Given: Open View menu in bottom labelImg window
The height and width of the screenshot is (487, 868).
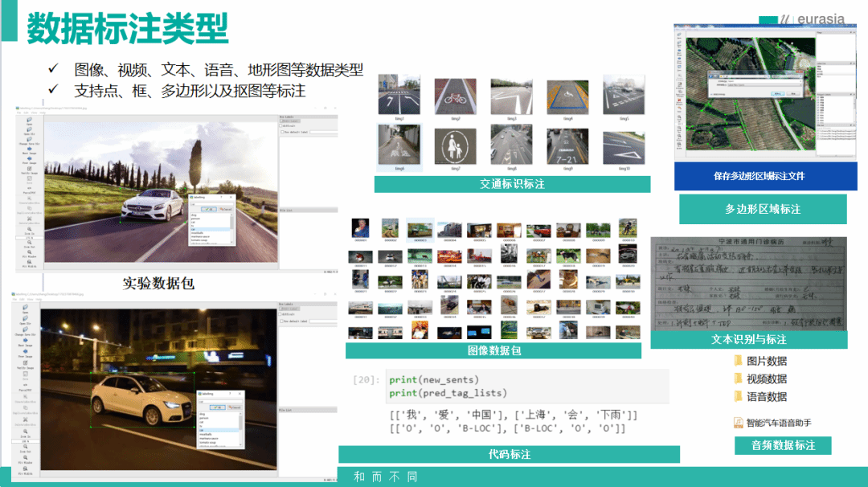Looking at the screenshot, I should 31,301.
